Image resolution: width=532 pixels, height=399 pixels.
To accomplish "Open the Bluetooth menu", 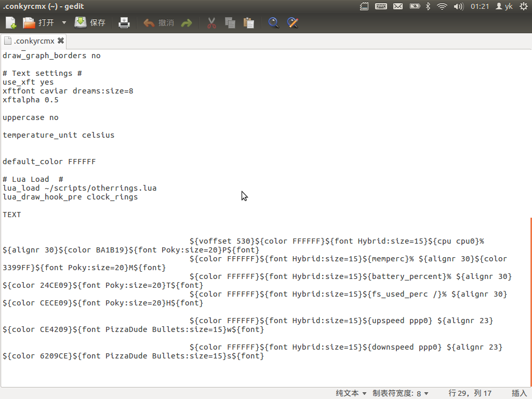I will tap(428, 6).
